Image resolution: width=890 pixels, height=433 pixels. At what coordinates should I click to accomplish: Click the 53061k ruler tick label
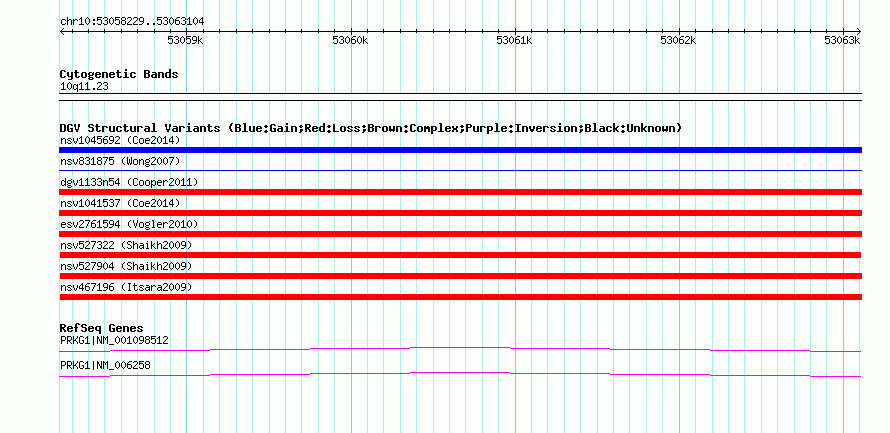[x=514, y=40]
